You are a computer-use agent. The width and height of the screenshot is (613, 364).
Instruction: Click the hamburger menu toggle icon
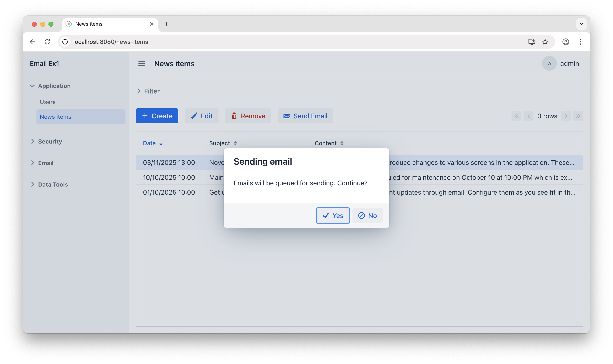tap(141, 63)
